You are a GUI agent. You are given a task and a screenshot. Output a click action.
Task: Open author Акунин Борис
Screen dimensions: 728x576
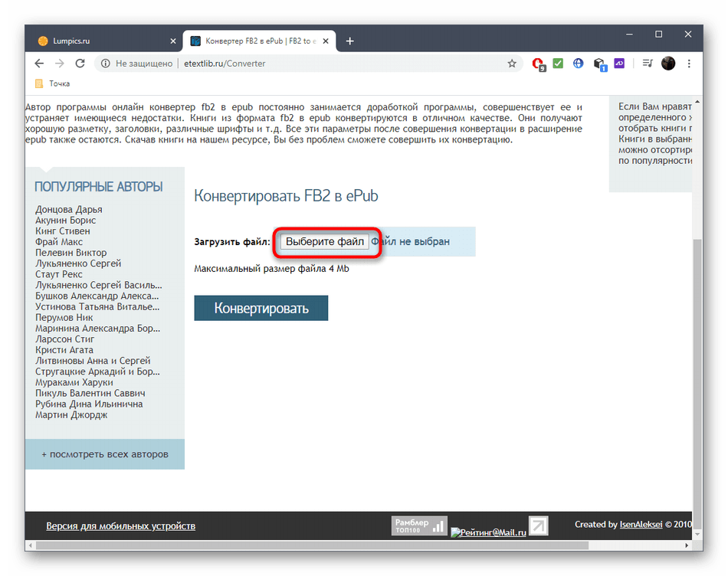pos(65,220)
